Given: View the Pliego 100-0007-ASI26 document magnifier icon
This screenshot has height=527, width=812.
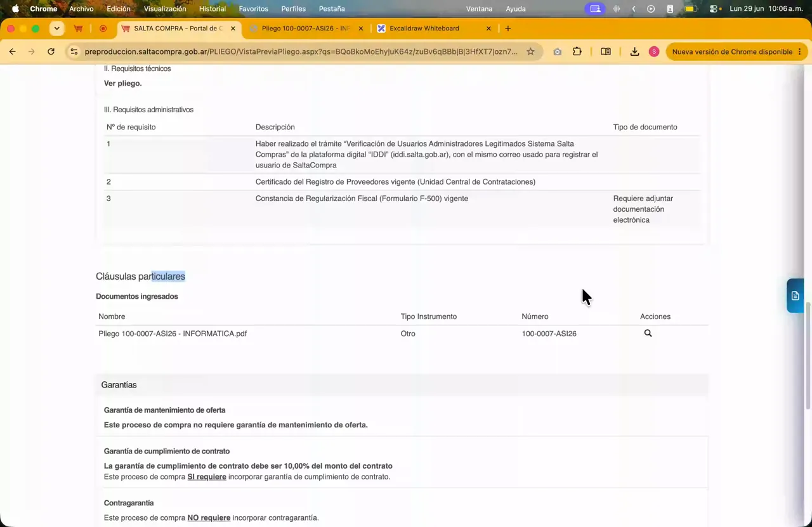Looking at the screenshot, I should (x=648, y=333).
